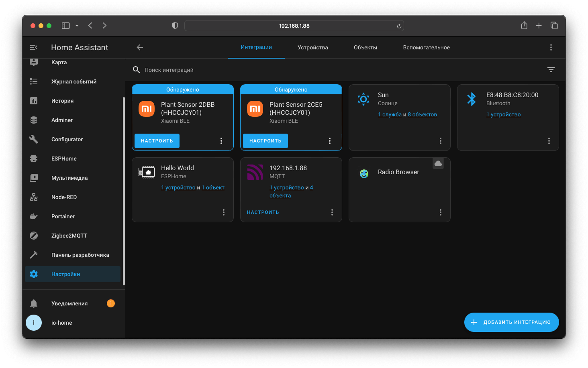588x368 pixels.
Task: Open Plant Sensor 2DBB overflow menu
Action: pyautogui.click(x=221, y=141)
